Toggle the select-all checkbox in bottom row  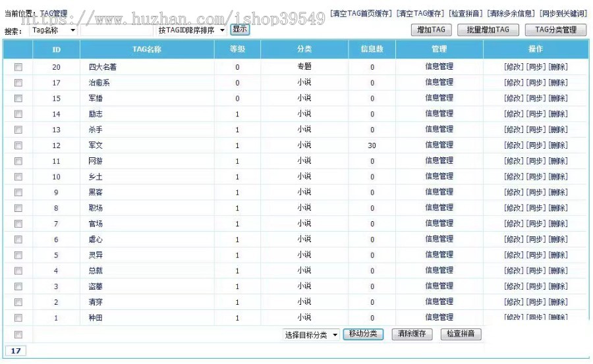point(18,334)
